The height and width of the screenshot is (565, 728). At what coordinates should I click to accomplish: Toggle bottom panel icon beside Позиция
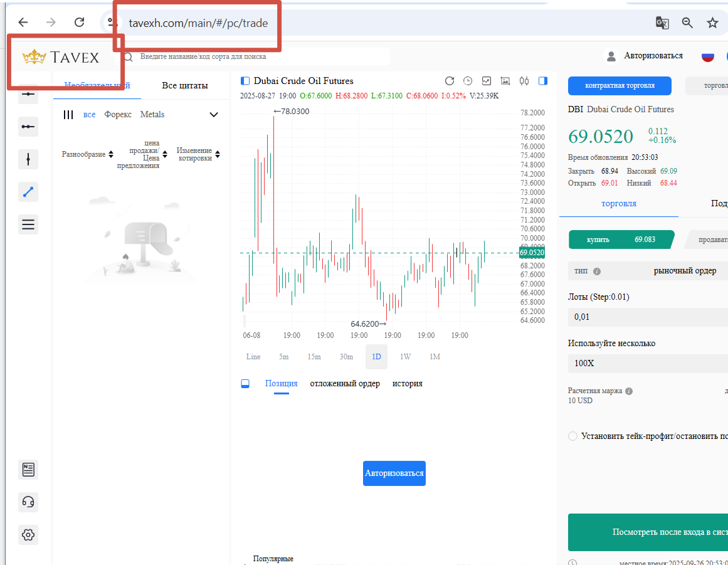pyautogui.click(x=245, y=384)
